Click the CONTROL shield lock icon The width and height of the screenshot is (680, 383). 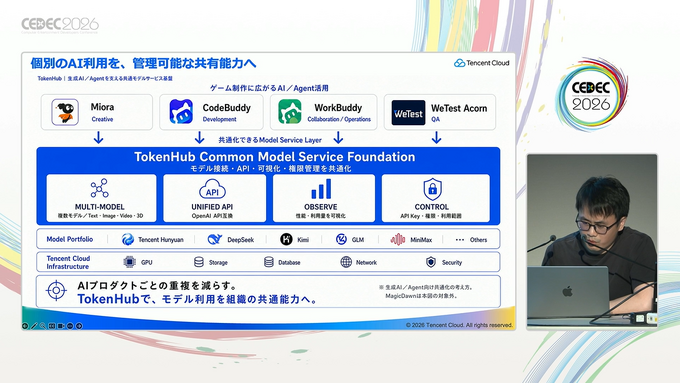(x=432, y=189)
